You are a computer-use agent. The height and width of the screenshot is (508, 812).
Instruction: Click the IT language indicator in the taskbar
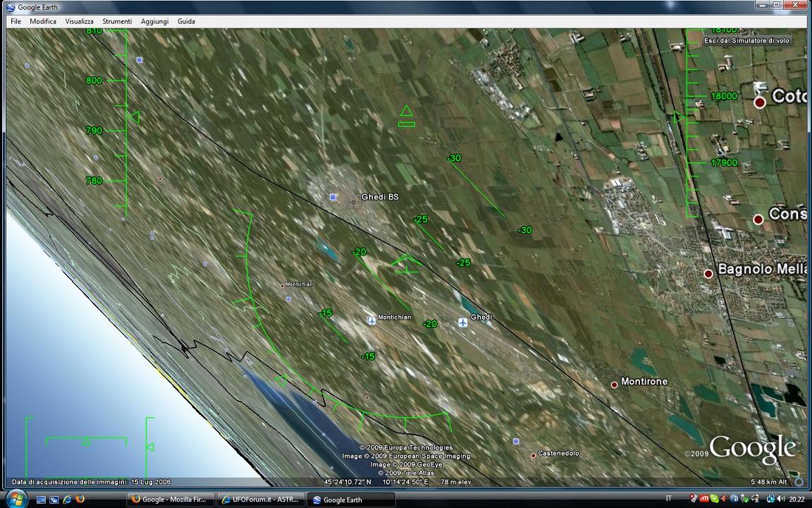point(668,499)
